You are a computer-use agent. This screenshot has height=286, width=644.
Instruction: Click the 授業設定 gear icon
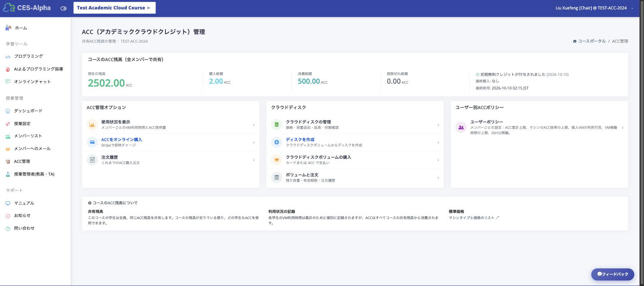pyautogui.click(x=8, y=124)
